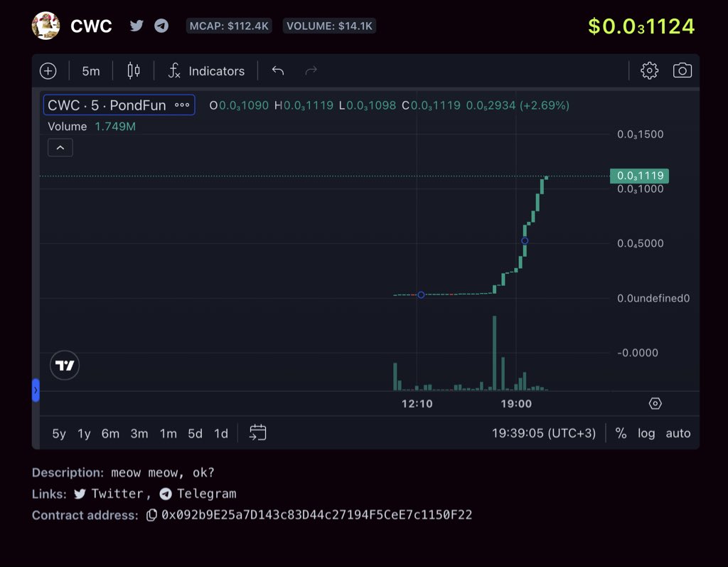Click the 0.0undefined0 axis label

pyautogui.click(x=653, y=298)
